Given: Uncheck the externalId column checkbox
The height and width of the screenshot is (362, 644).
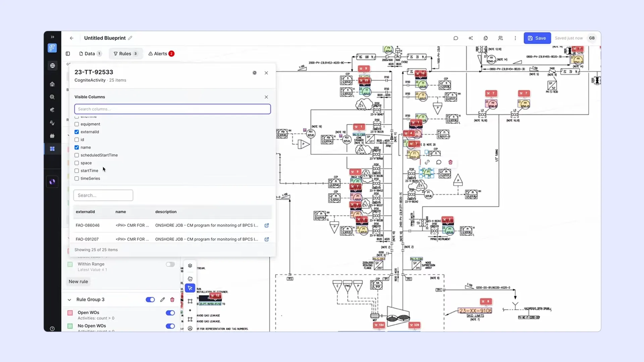Looking at the screenshot, I should pos(76,132).
